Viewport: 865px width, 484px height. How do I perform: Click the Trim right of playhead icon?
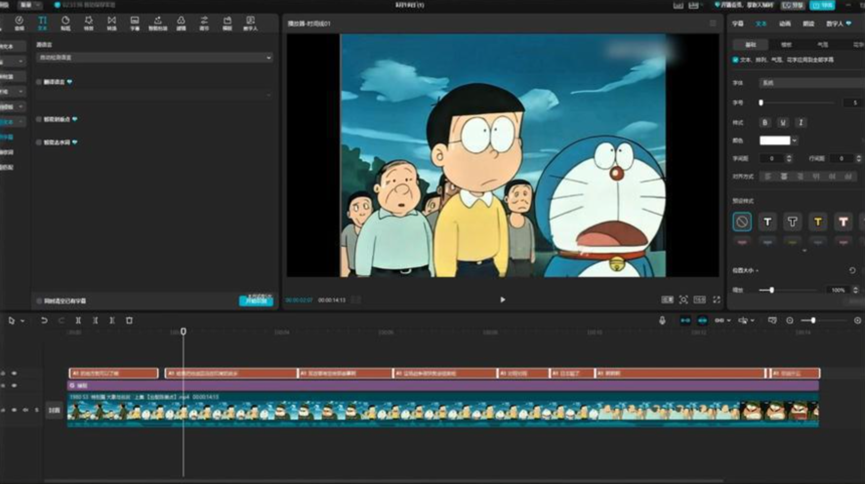click(112, 320)
